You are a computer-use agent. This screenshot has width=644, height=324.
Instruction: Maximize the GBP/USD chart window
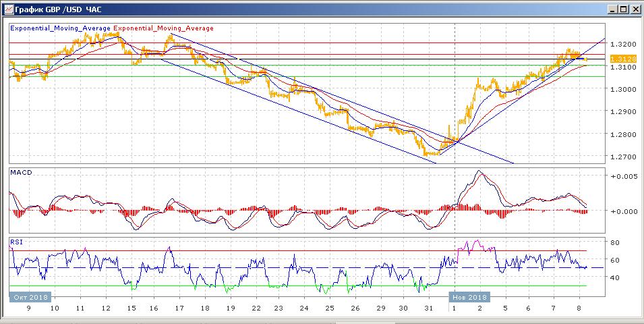623,9
